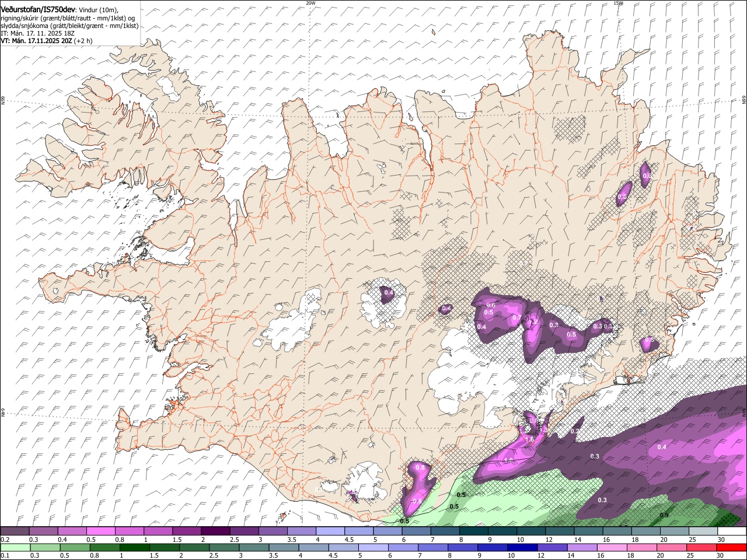Pick deep blue lower swatch for 10–12
This screenshot has height=560, width=747.
(523, 548)
